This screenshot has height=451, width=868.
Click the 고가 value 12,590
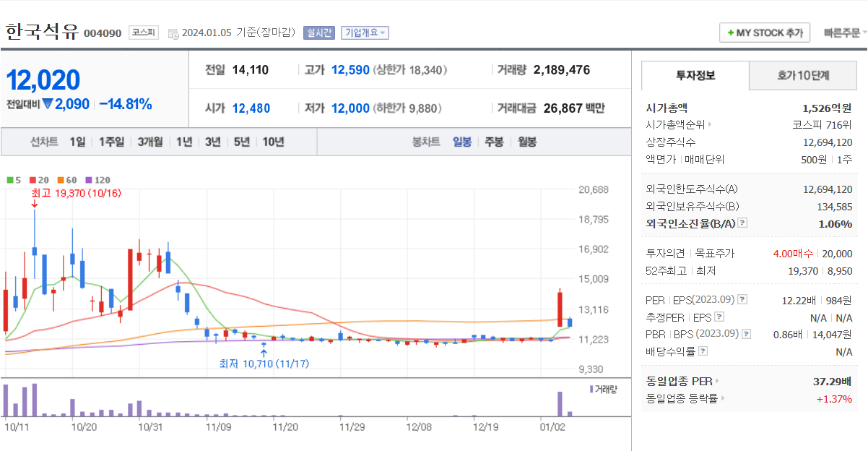point(350,70)
